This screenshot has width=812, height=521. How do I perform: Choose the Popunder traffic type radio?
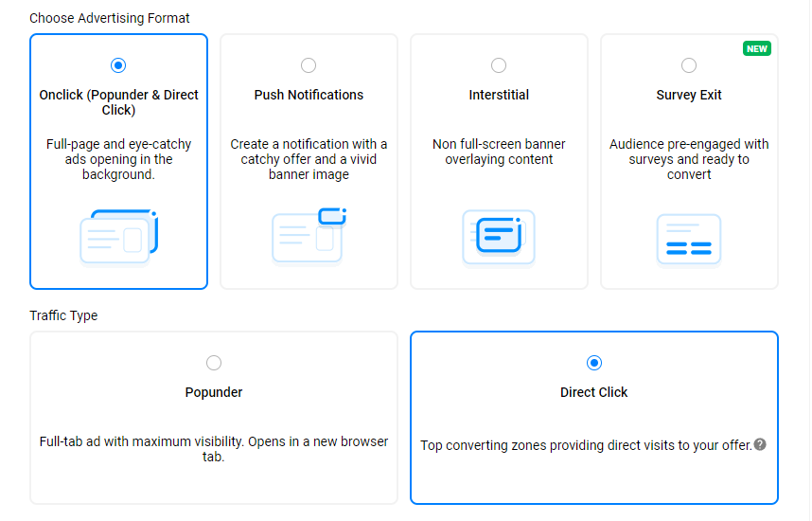tap(214, 363)
